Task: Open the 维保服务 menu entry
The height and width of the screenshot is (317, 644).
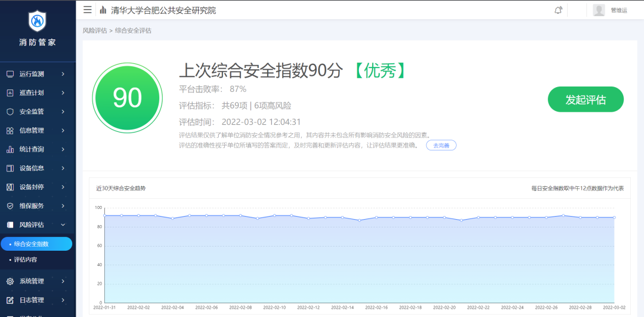Action: pyautogui.click(x=32, y=206)
